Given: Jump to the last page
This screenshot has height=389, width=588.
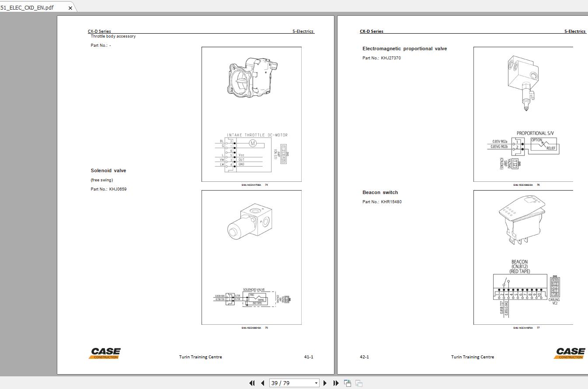Looking at the screenshot, I should (x=336, y=383).
